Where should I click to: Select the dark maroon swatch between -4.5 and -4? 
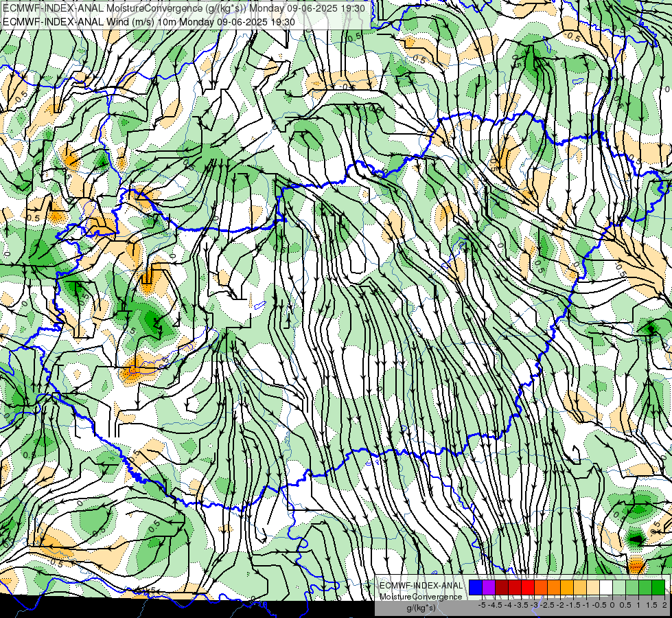(502, 587)
